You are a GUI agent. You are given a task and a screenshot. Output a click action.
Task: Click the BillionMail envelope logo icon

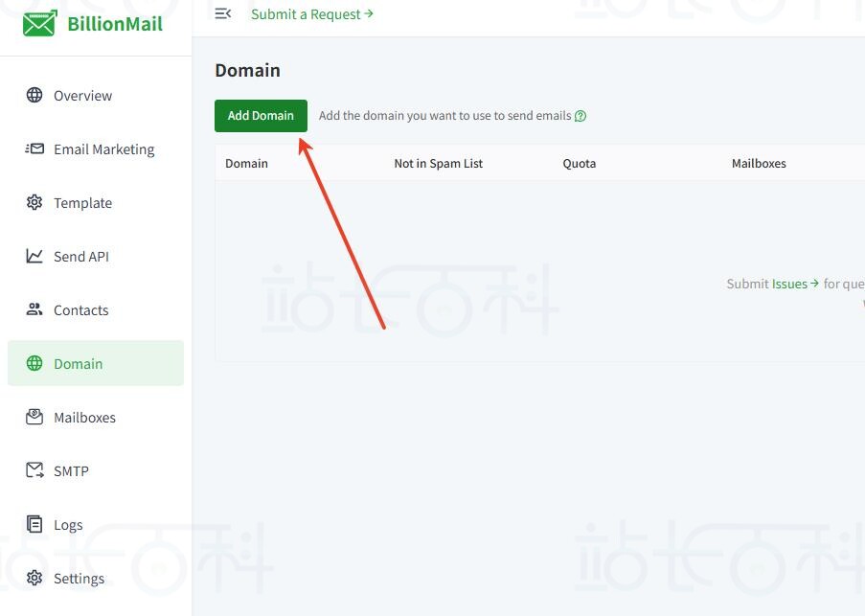pos(39,23)
